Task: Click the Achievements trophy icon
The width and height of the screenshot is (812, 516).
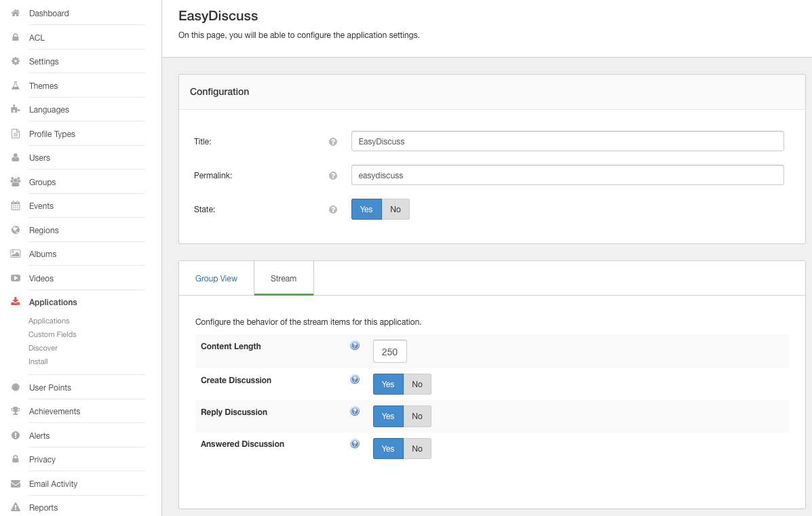Action: (x=16, y=412)
